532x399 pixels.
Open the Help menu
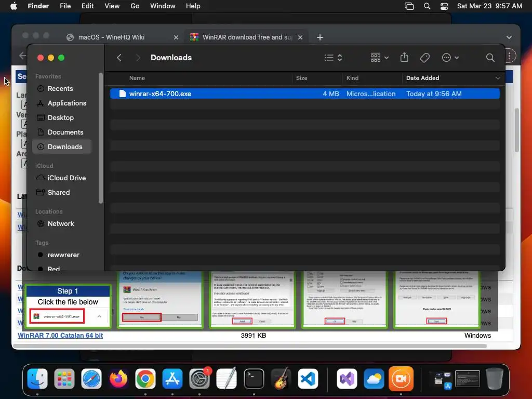(x=193, y=6)
